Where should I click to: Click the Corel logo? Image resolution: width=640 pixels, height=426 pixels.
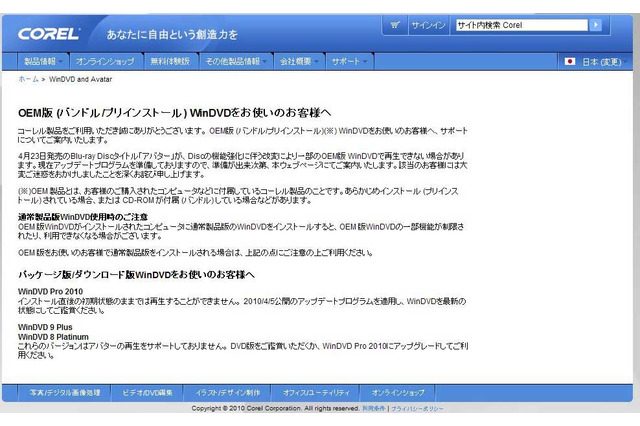coord(49,34)
